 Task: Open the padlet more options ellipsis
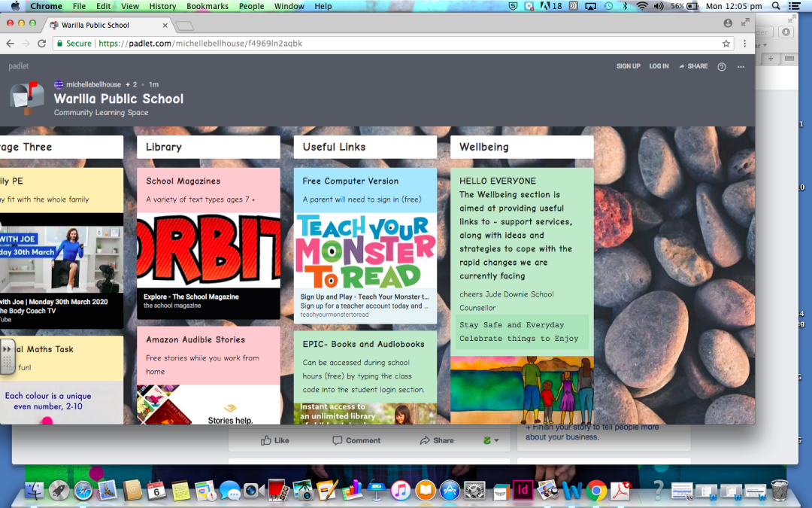point(741,67)
